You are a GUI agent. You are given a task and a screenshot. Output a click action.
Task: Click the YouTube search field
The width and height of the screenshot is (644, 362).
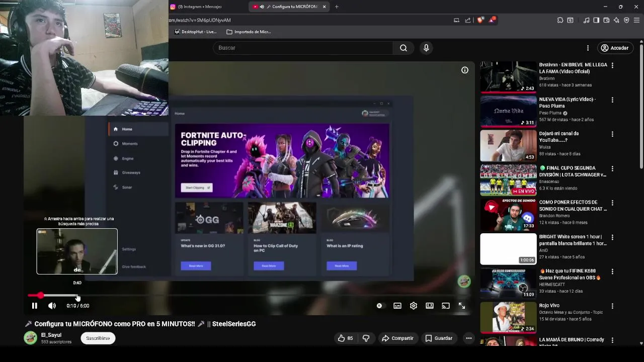click(x=303, y=48)
